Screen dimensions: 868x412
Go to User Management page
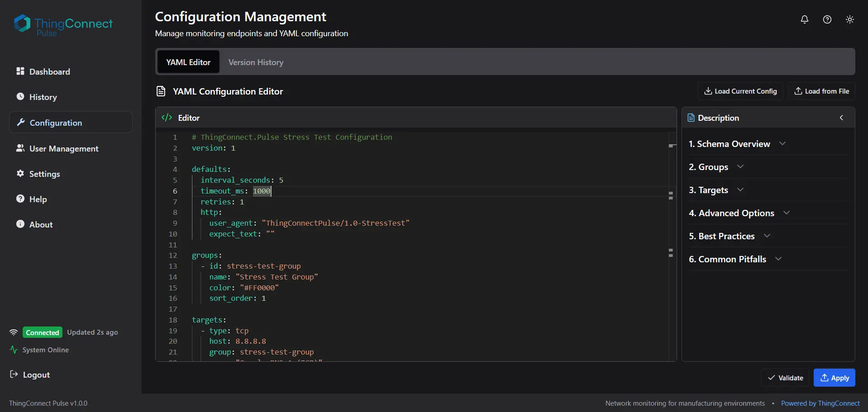click(x=64, y=148)
